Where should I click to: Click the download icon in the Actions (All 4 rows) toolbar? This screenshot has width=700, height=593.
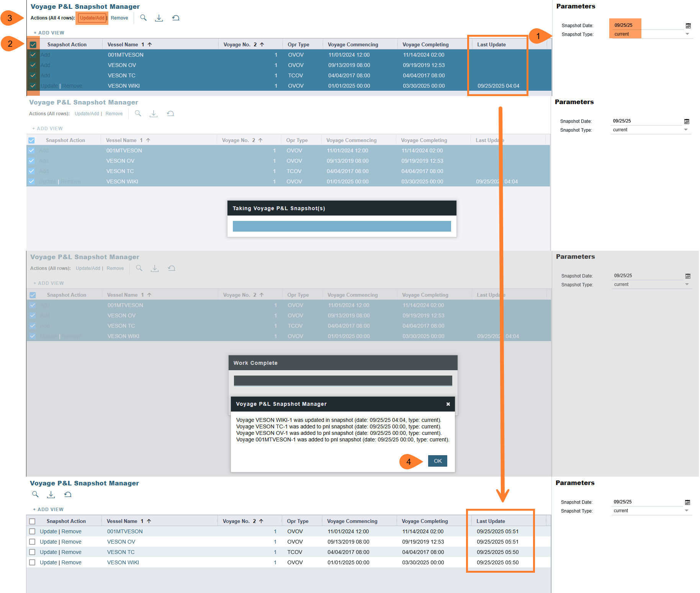click(x=159, y=18)
